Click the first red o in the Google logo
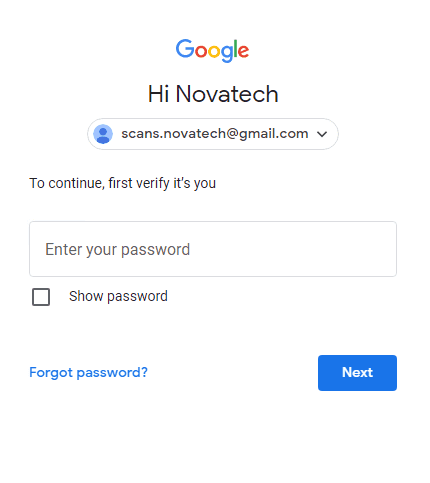Screen dimensions: 430x483 [201, 52]
